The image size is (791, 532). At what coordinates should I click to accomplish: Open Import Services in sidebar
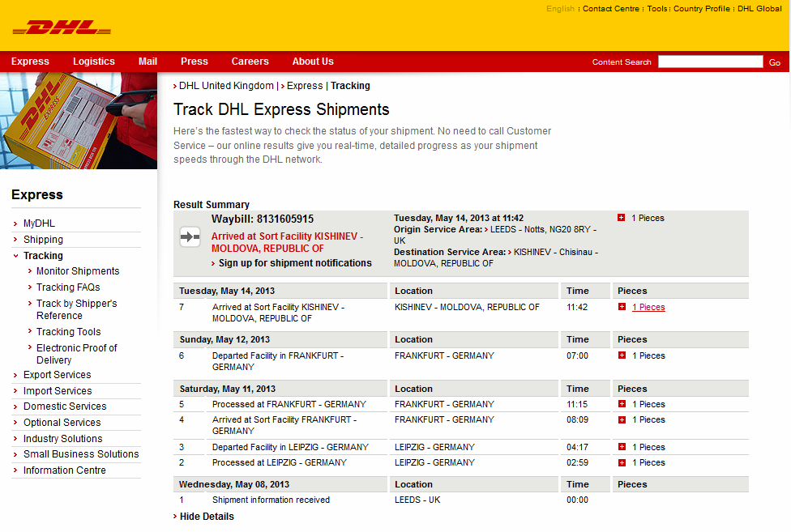[58, 391]
